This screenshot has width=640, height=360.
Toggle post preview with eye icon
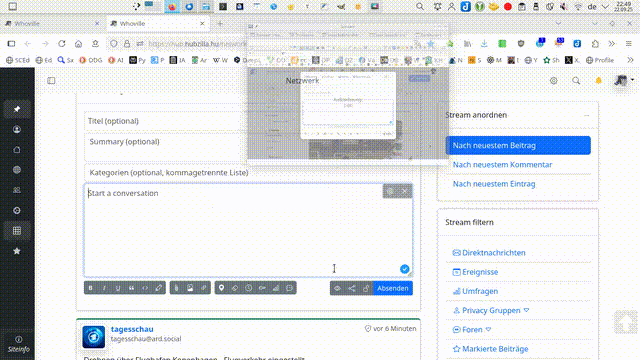(338, 288)
